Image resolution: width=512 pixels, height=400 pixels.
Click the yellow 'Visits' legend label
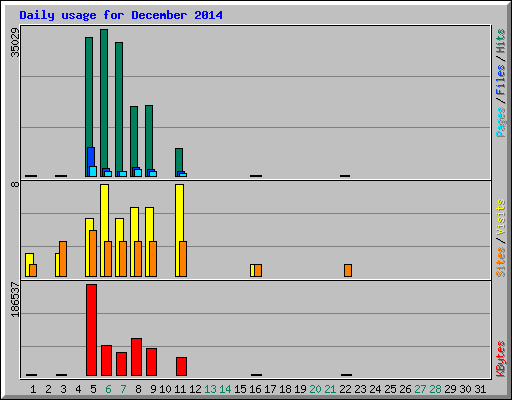tap(501, 217)
